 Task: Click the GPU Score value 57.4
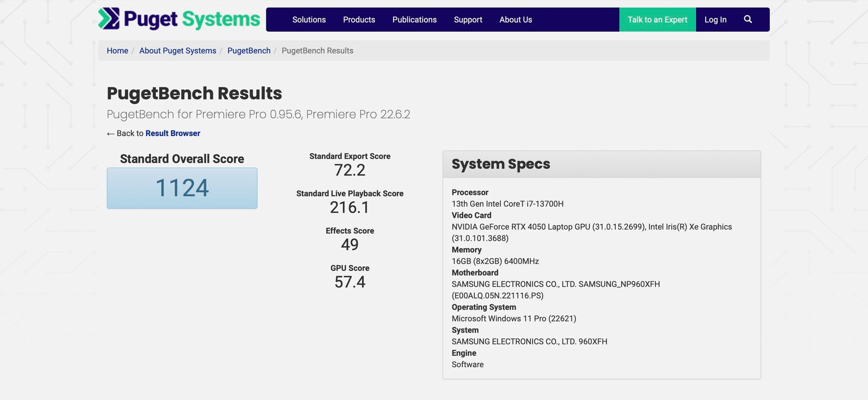point(350,282)
